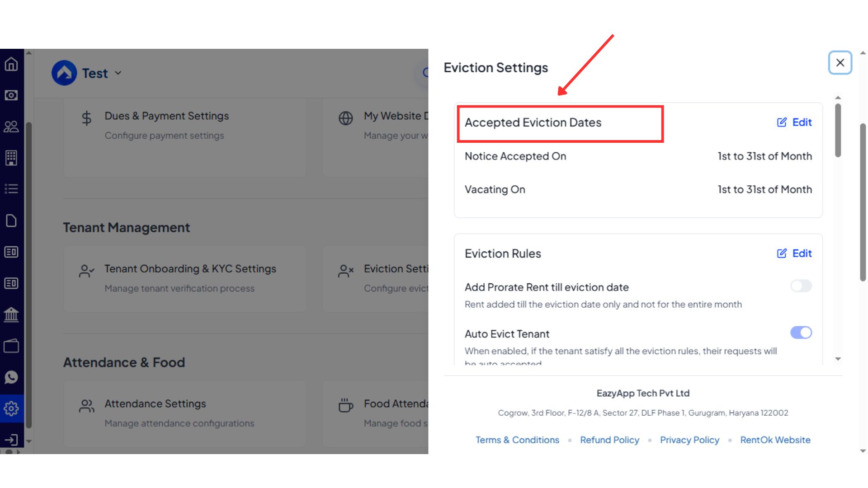The height and width of the screenshot is (488, 868).
Task: Edit the Accepted Eviction Dates section
Action: [x=794, y=122]
